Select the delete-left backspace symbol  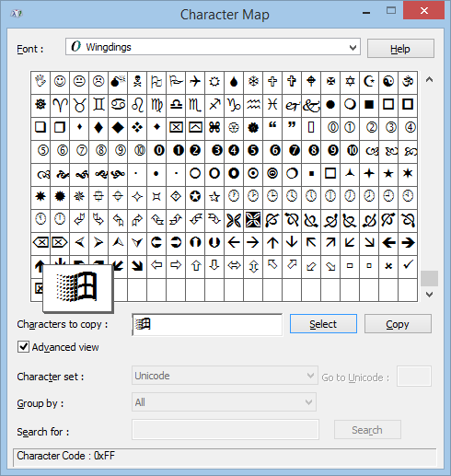point(40,242)
